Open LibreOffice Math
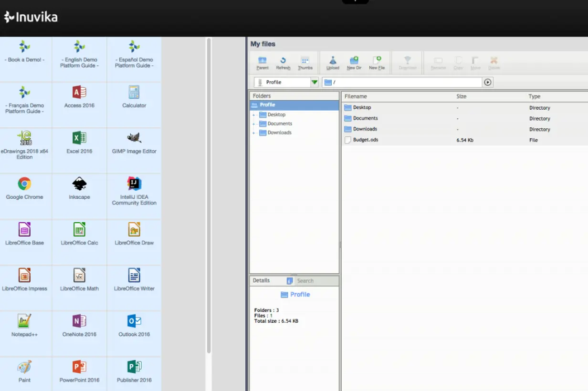This screenshot has height=391, width=588. tap(79, 280)
